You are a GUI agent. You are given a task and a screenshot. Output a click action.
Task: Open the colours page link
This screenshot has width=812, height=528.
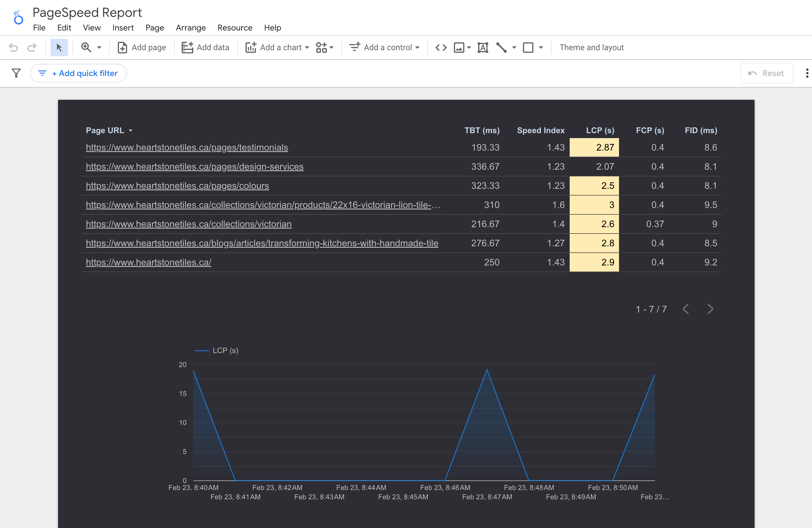click(177, 186)
